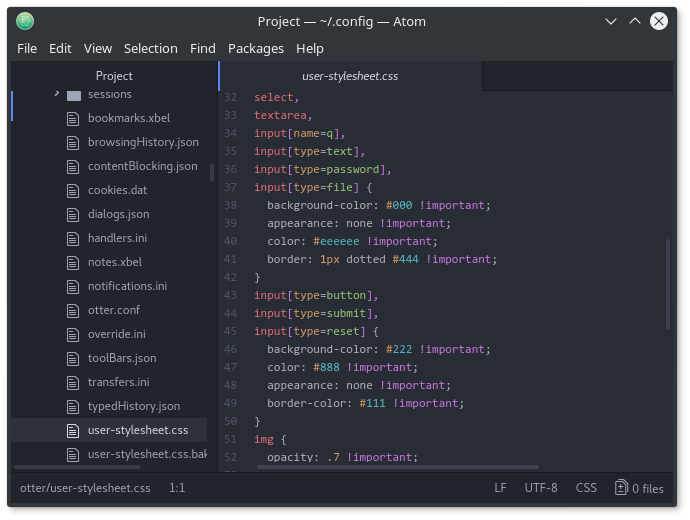Open typedHistory.json in the tree
The width and height of the screenshot is (690, 520).
(x=134, y=406)
